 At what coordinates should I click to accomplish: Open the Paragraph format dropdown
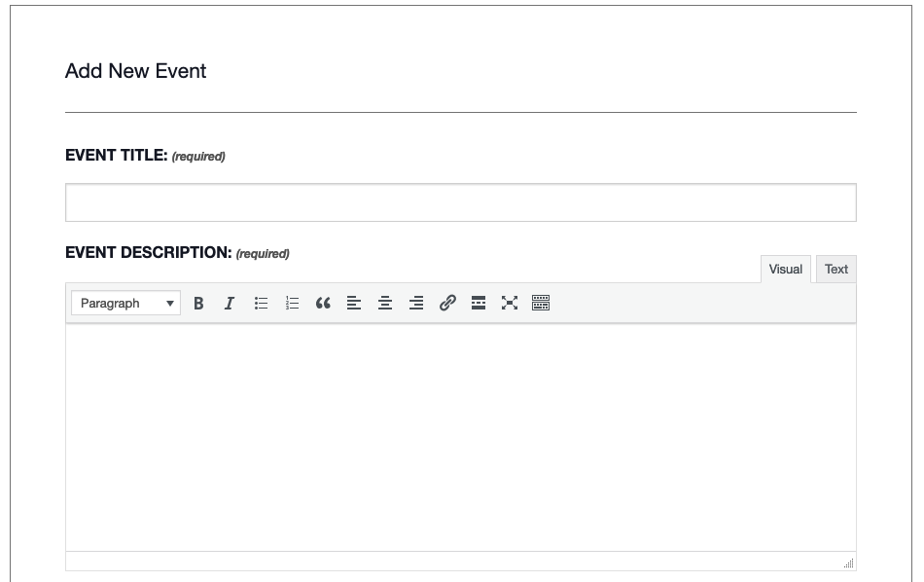click(x=126, y=303)
